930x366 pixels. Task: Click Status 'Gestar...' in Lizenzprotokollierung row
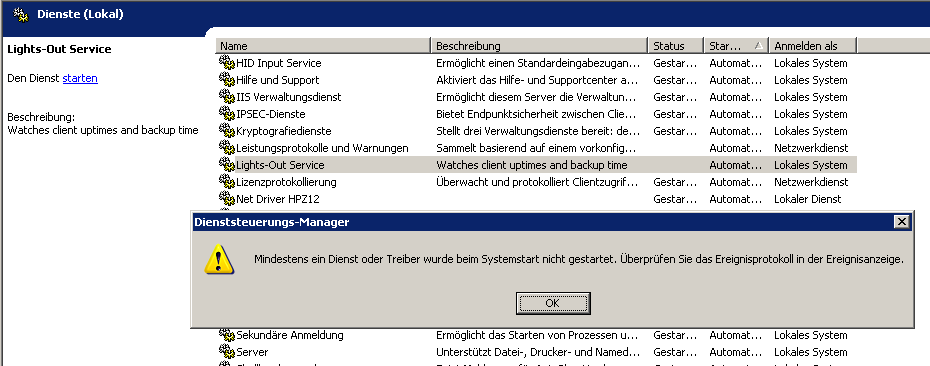click(674, 182)
